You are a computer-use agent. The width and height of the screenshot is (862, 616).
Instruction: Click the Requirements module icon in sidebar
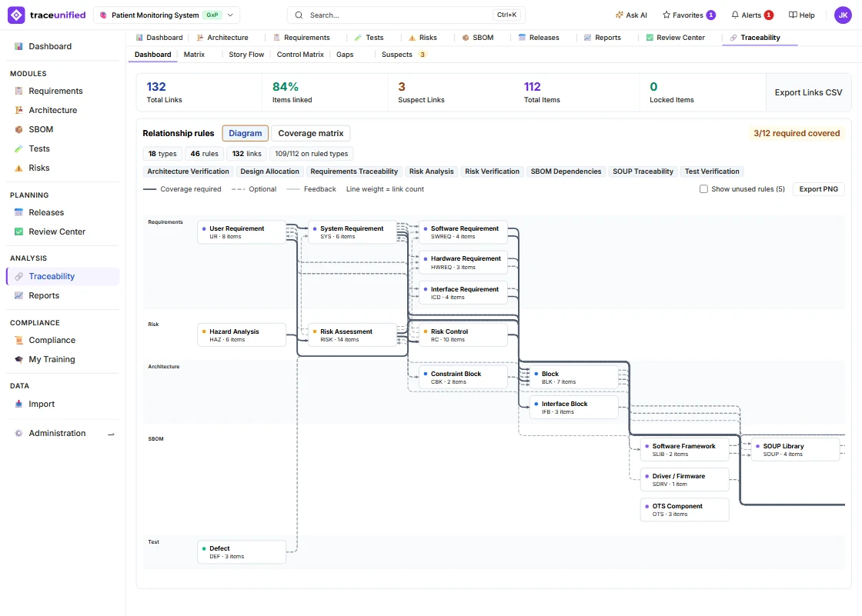pyautogui.click(x=18, y=91)
